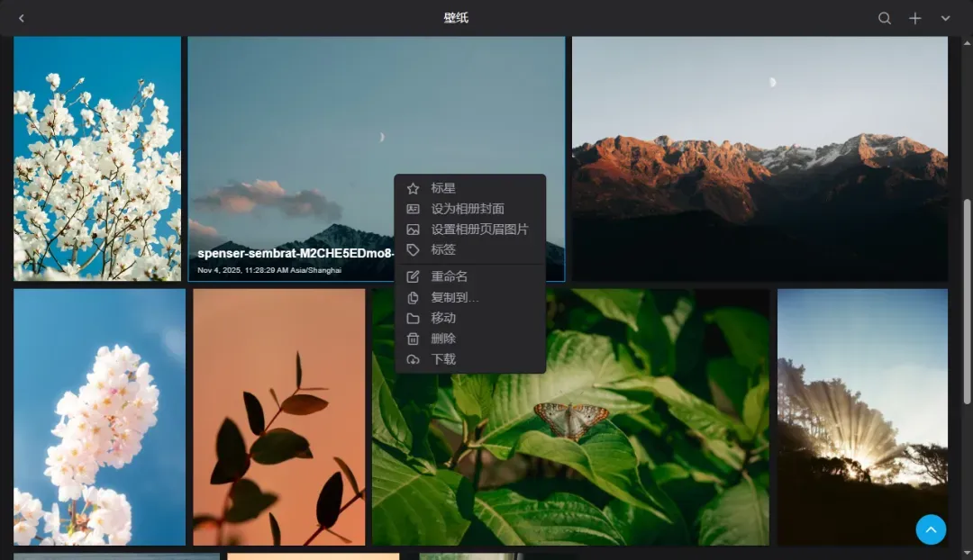Click the back arrow in header
973x560 pixels.
(22, 18)
